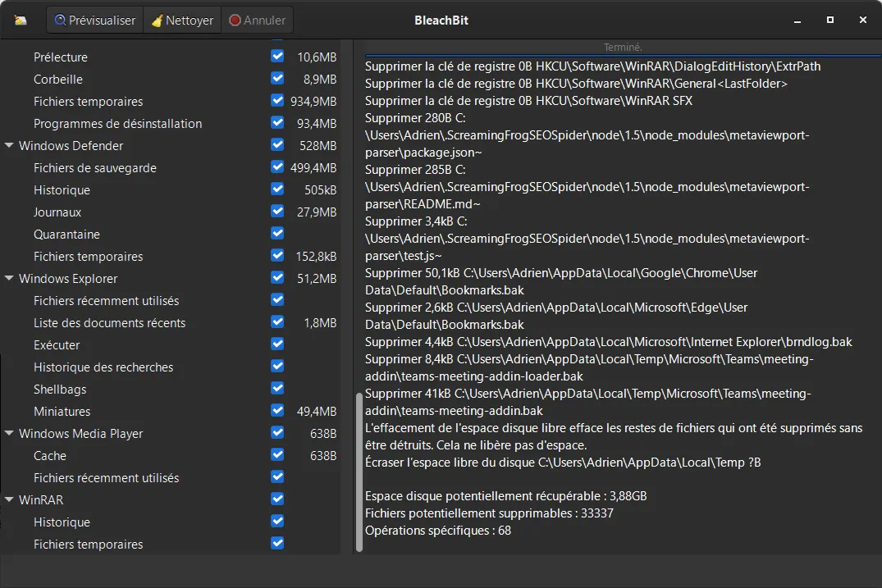
Task: Disable the Shellbags cleaner checkbox
Action: tap(276, 388)
